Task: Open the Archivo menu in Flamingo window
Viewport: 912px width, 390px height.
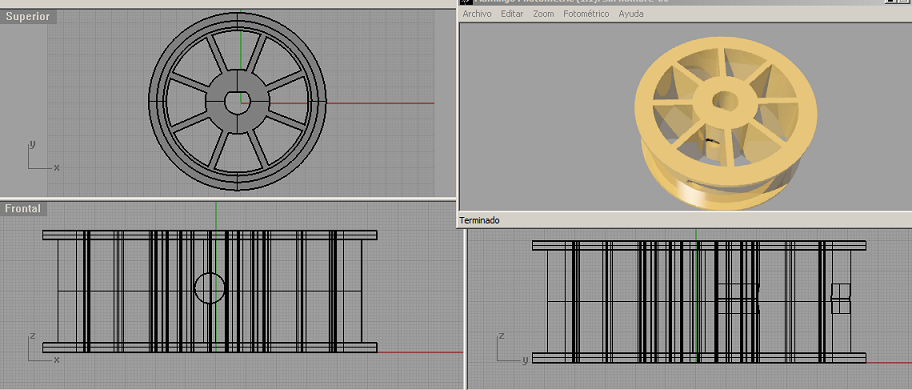Action: [476, 14]
